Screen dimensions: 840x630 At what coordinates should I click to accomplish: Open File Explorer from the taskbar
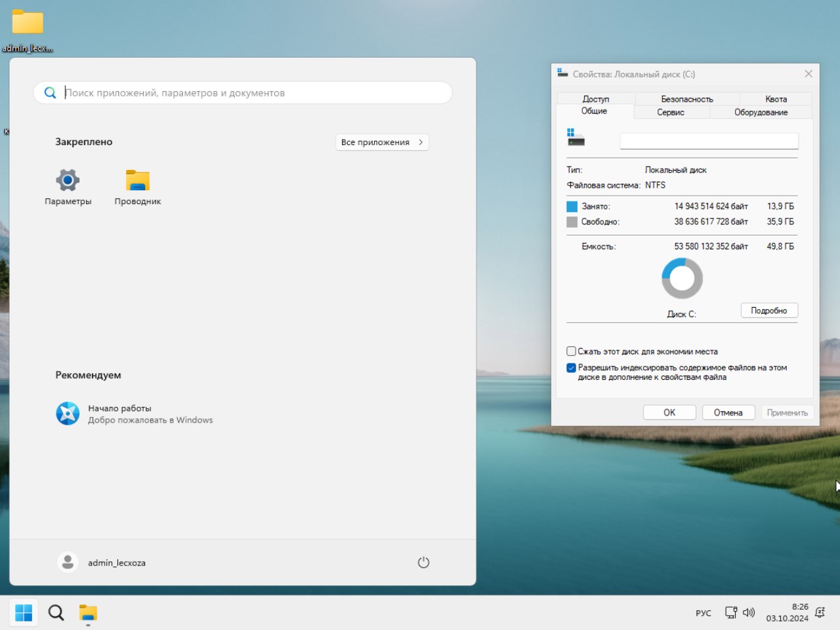(x=88, y=612)
